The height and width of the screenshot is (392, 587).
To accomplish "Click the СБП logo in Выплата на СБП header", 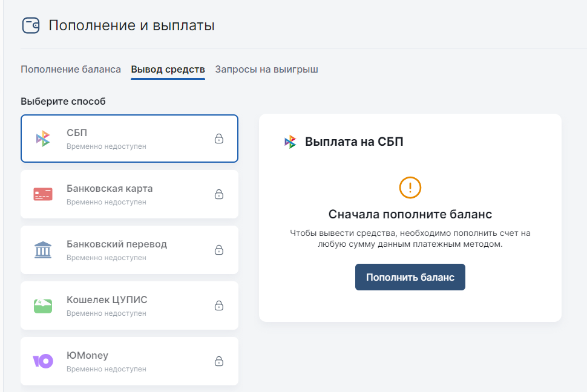I will coord(290,142).
